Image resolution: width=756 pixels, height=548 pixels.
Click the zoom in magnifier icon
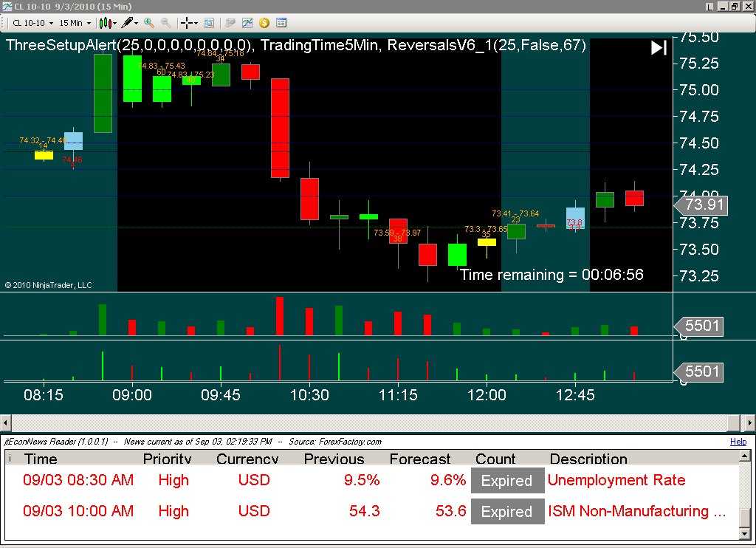point(149,23)
